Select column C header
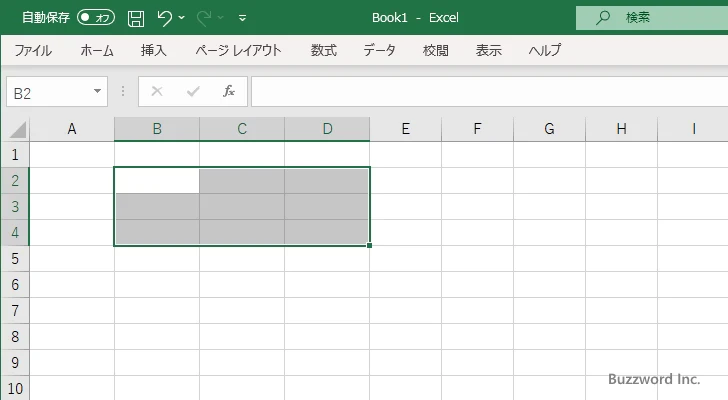 [242, 129]
